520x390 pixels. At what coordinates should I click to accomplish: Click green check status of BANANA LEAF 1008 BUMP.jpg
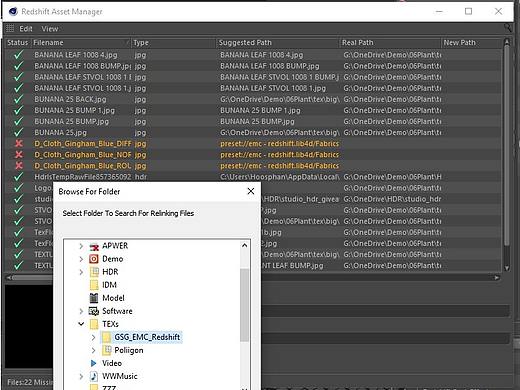tap(19, 66)
